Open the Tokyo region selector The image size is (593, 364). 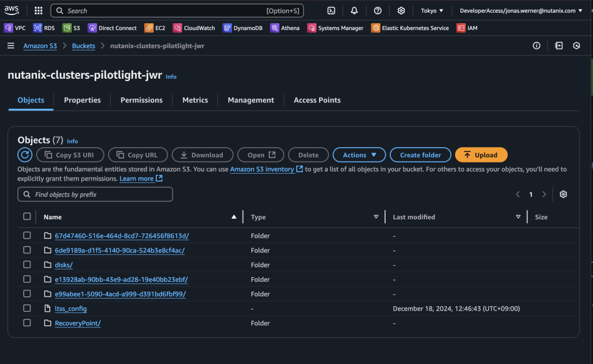pos(432,10)
